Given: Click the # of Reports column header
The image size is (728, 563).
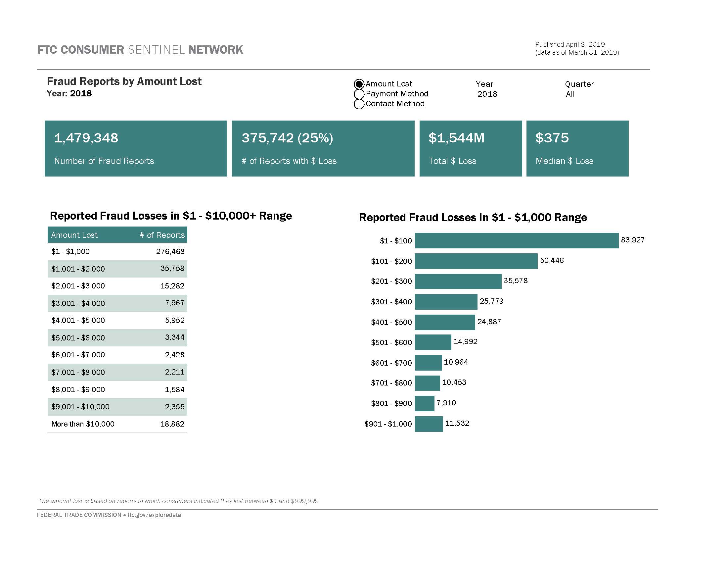Looking at the screenshot, I should click(162, 235).
